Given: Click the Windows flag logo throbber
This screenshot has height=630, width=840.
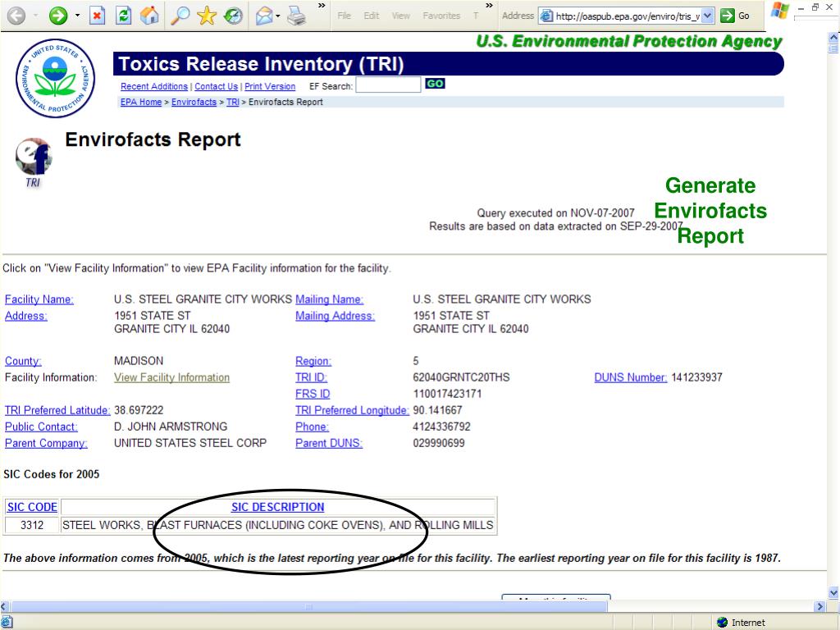Looking at the screenshot, I should (780, 11).
